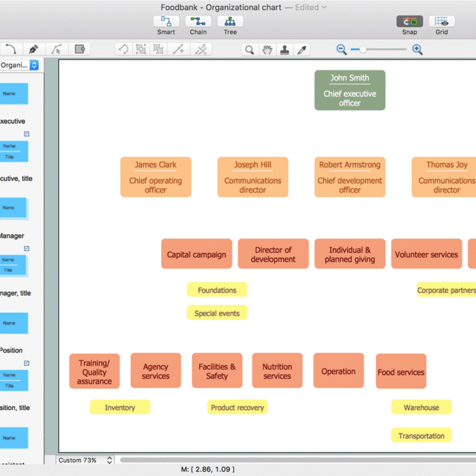The image size is (476, 476).
Task: Click the add connection point icon
Action: [x=178, y=49]
